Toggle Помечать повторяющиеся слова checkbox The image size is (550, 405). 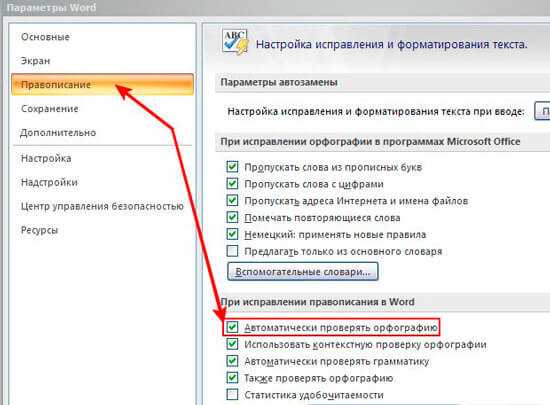coord(232,217)
